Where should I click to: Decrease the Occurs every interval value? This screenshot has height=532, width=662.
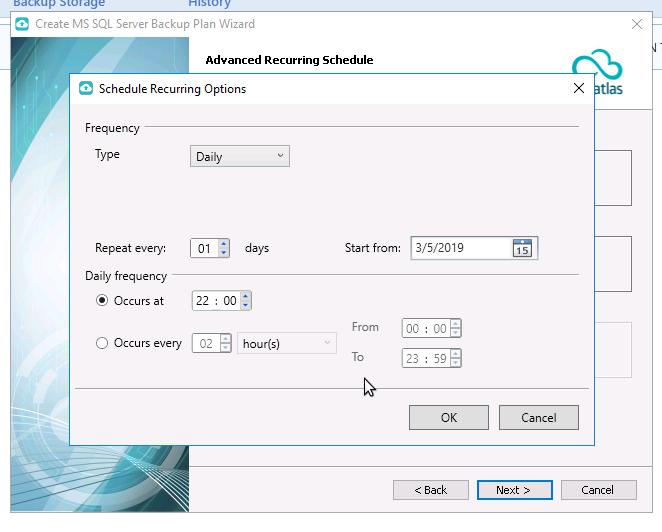(x=225, y=348)
